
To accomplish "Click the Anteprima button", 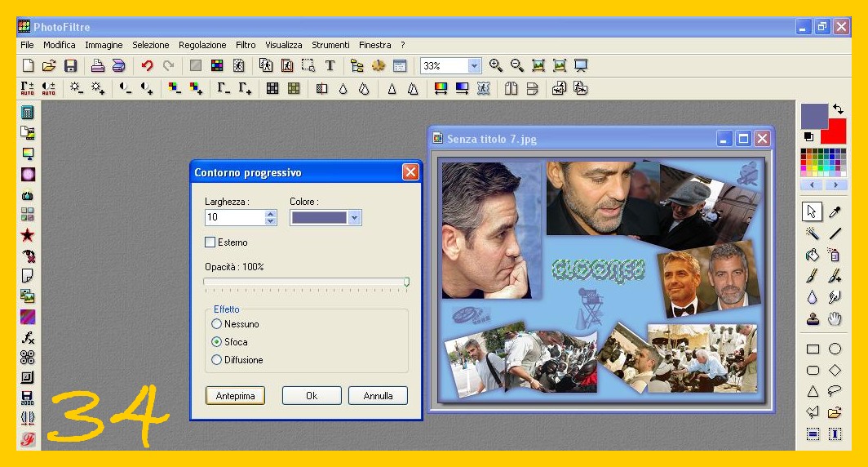I will (235, 396).
